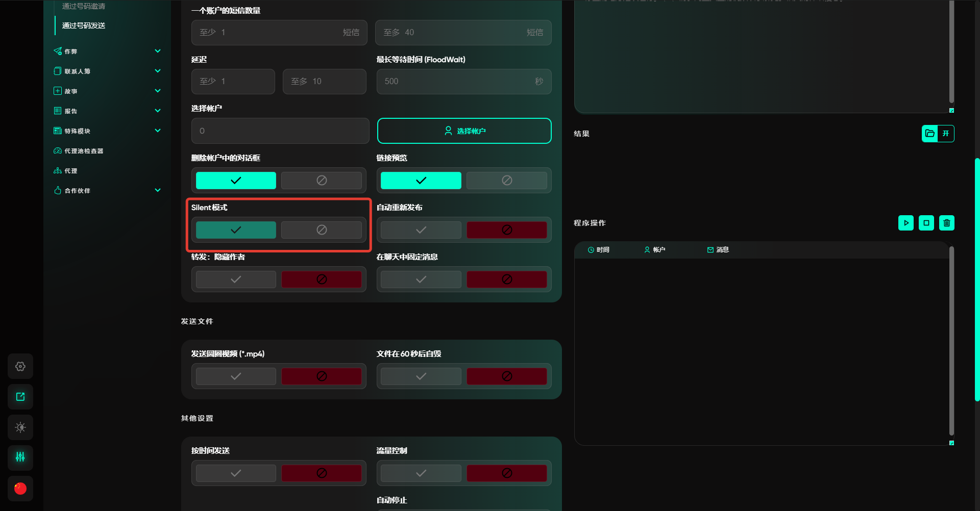Enable 自动重新发布 with the checkmark
This screenshot has width=980, height=511.
[x=421, y=230]
